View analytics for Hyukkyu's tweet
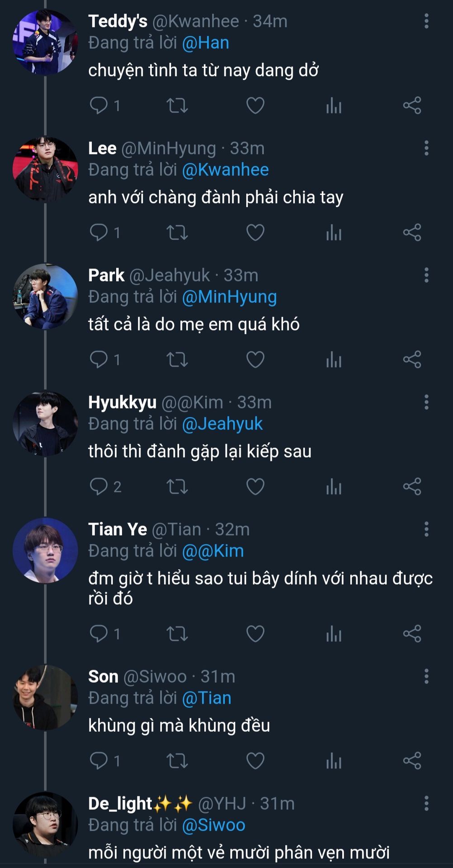 334,487
